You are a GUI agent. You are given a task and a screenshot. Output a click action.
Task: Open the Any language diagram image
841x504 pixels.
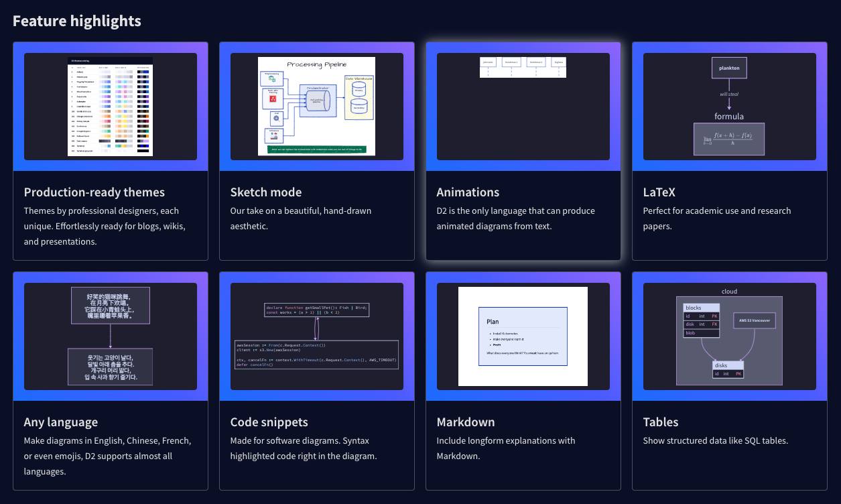(111, 336)
